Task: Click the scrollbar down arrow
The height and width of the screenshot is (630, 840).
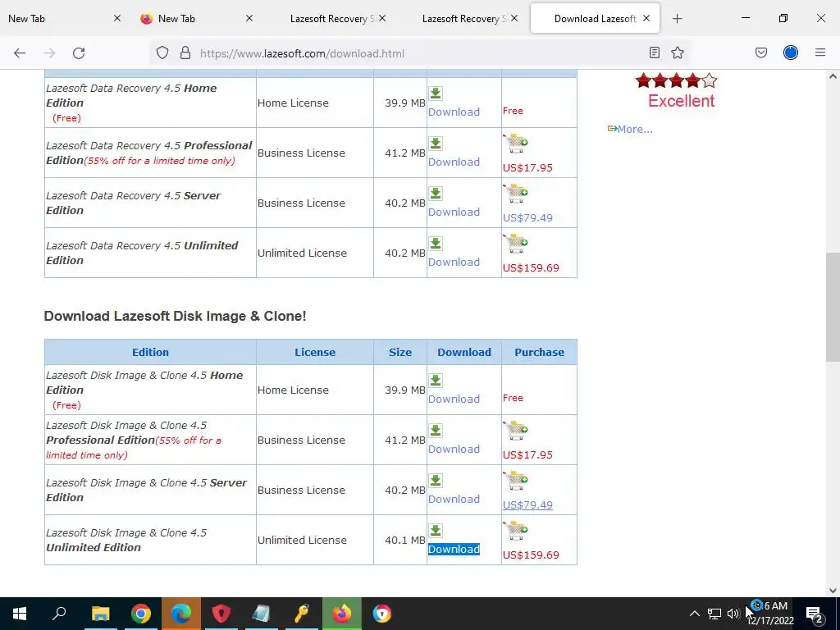Action: [833, 591]
